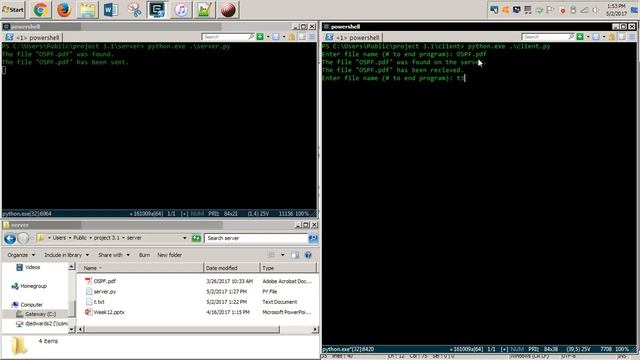Open the Share with menu

(114, 255)
